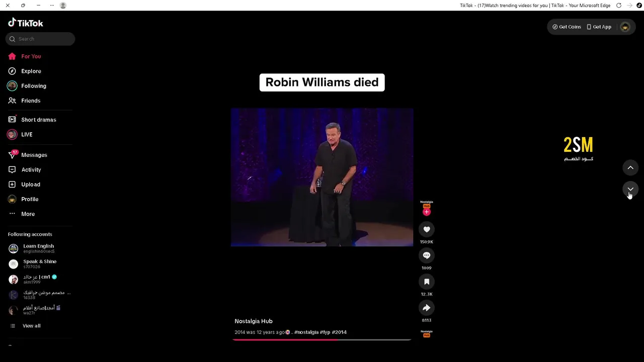Click the Upload plus icon
Screen dimensions: 644x362
point(12,185)
